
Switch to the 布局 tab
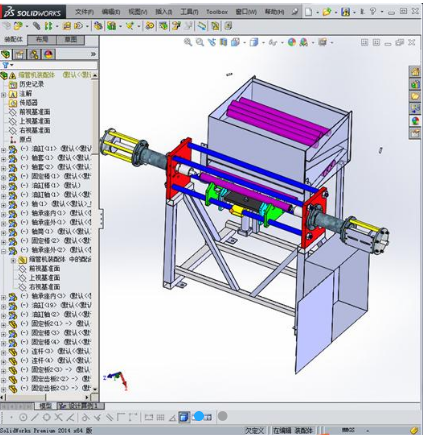[x=42, y=40]
